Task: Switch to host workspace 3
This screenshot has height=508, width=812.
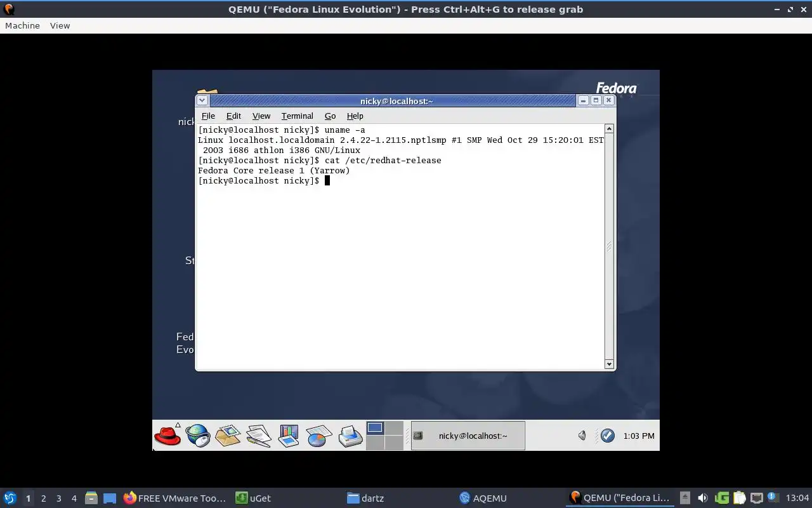Action: 58,498
